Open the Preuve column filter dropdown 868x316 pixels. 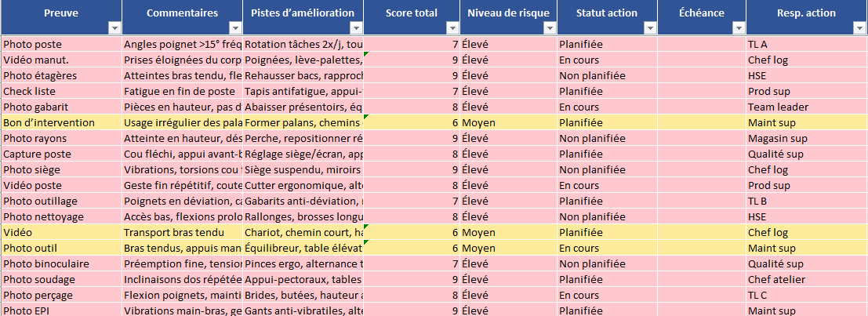click(x=114, y=28)
